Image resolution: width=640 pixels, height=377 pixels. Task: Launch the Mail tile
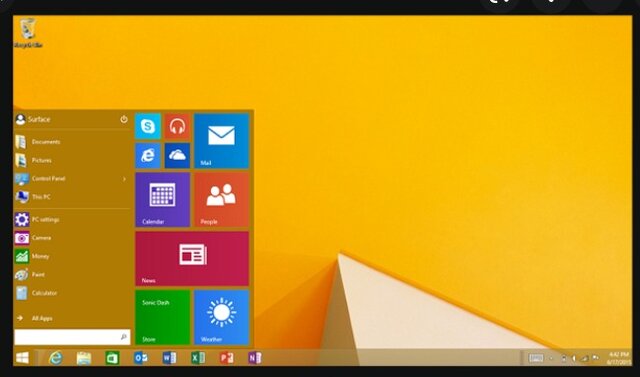[x=221, y=141]
